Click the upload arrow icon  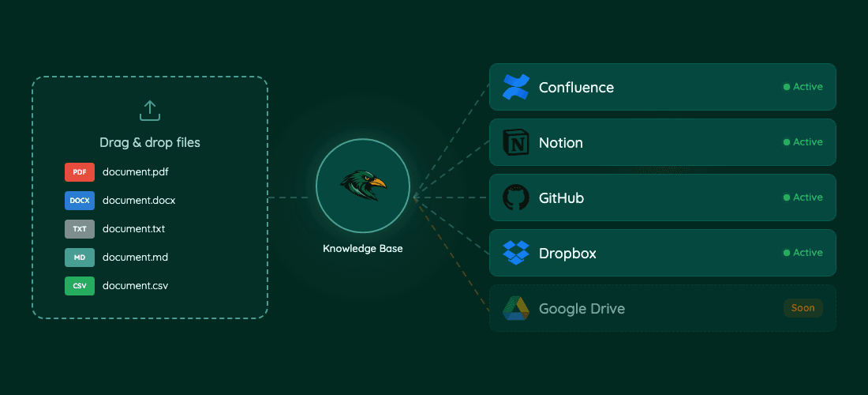coord(149,111)
